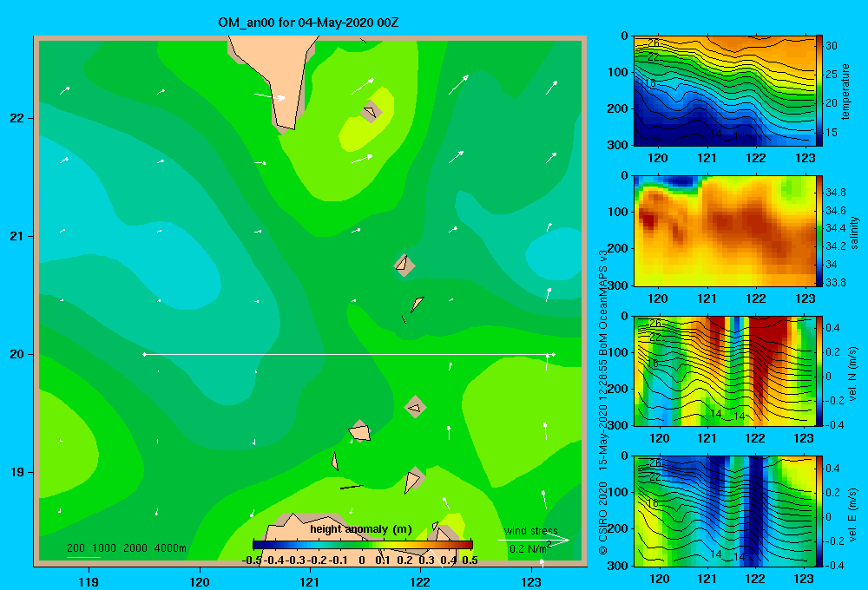Click latitude label 20 on main map
Screen dimensions: 868x590
[x=17, y=354]
